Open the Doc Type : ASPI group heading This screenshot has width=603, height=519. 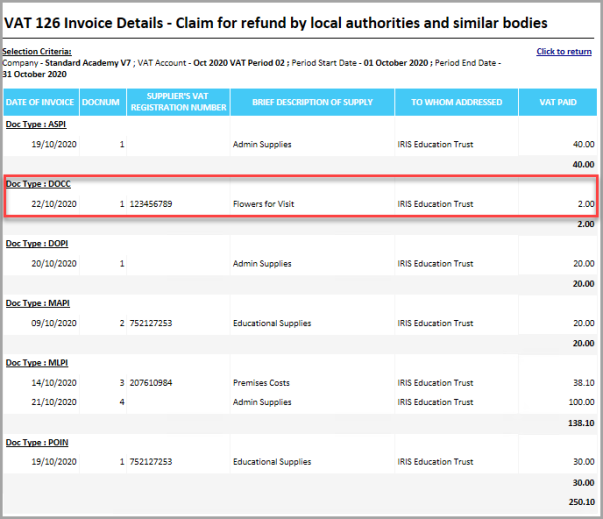pos(38,125)
